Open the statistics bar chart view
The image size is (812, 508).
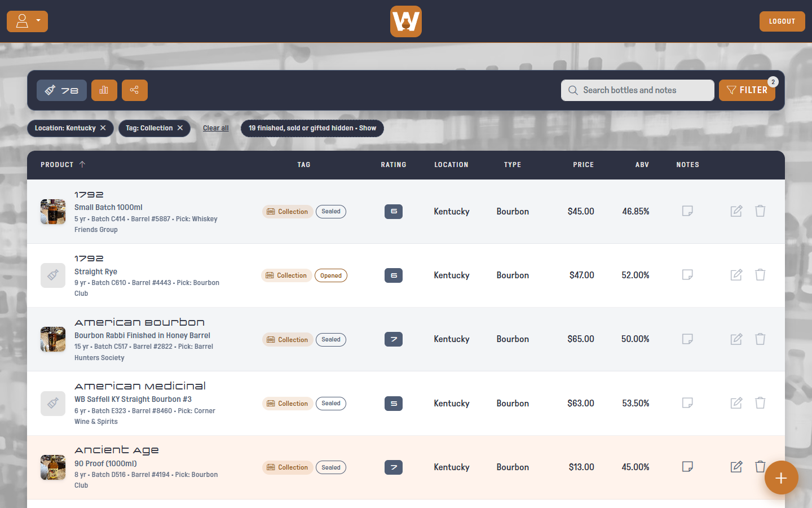[104, 90]
